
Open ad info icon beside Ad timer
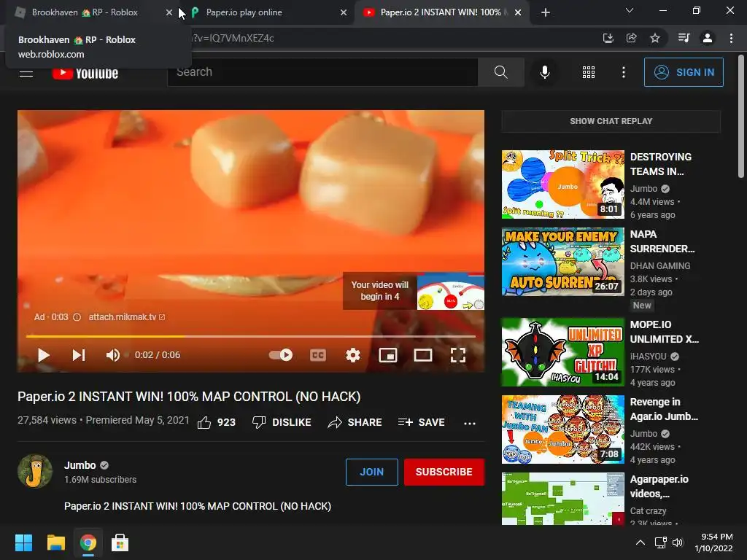77,317
